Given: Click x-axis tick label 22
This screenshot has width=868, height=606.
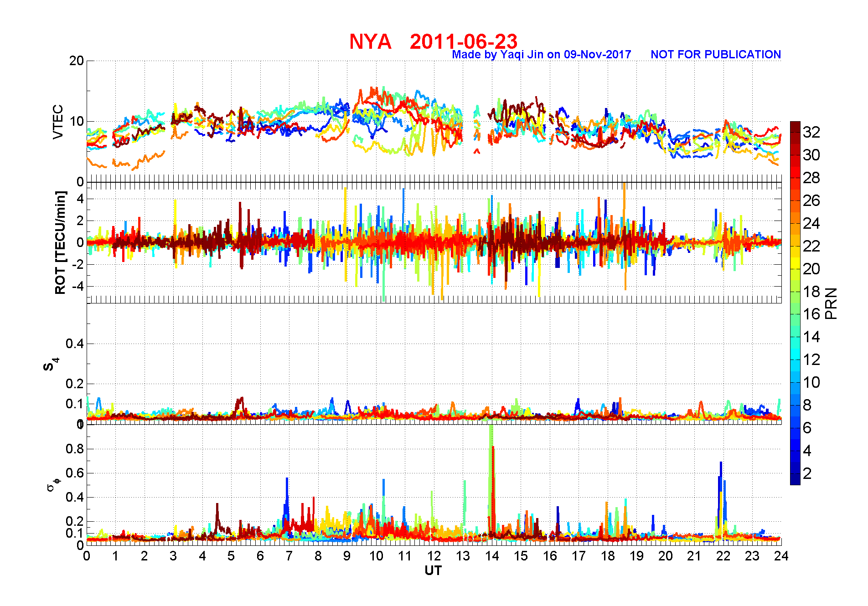Looking at the screenshot, I should [723, 556].
